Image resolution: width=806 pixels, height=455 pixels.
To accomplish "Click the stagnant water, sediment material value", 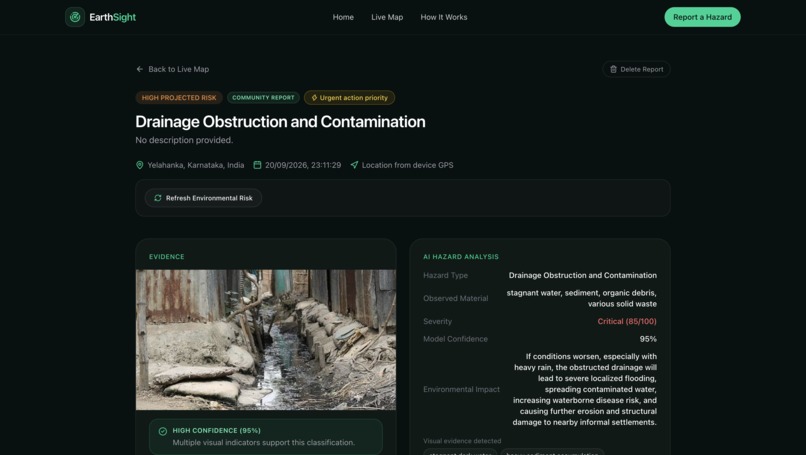I will (581, 298).
